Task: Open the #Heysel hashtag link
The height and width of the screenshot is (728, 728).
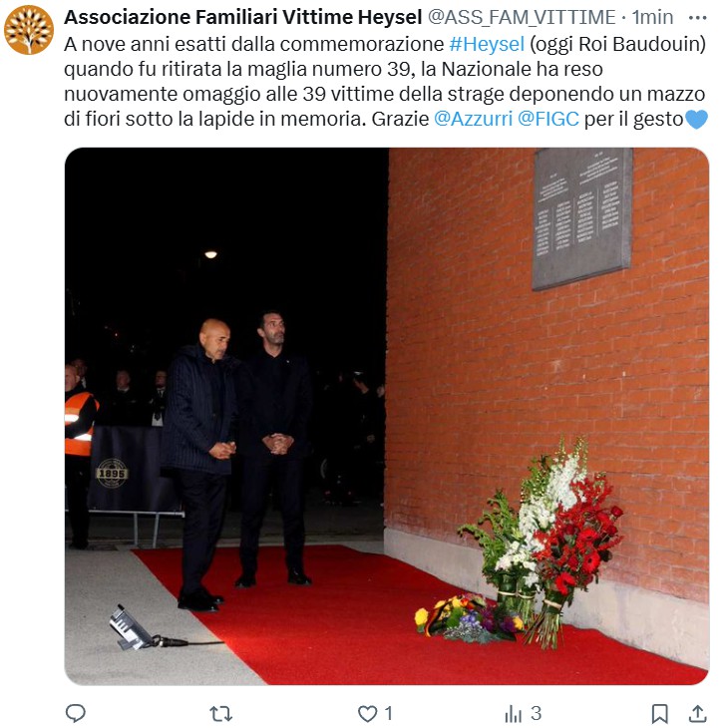Action: pos(487,44)
